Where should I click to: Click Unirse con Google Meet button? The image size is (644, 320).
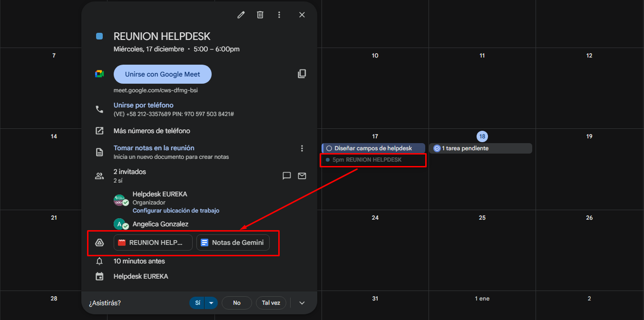point(162,74)
